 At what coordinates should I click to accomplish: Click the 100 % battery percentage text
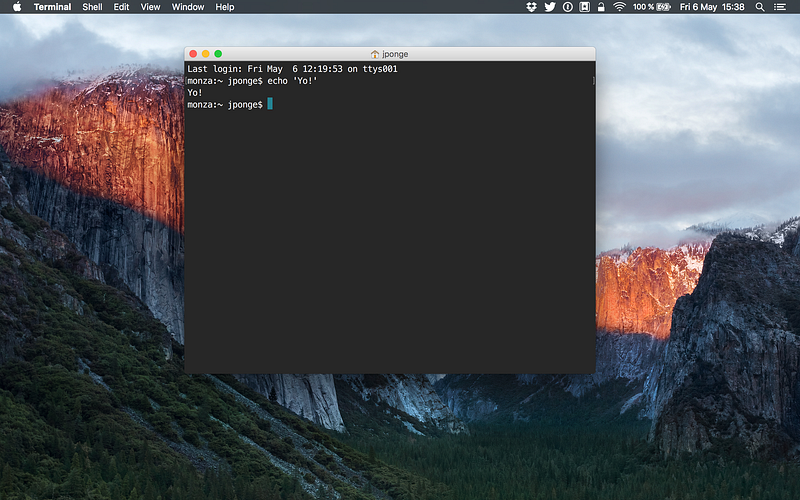(643, 7)
